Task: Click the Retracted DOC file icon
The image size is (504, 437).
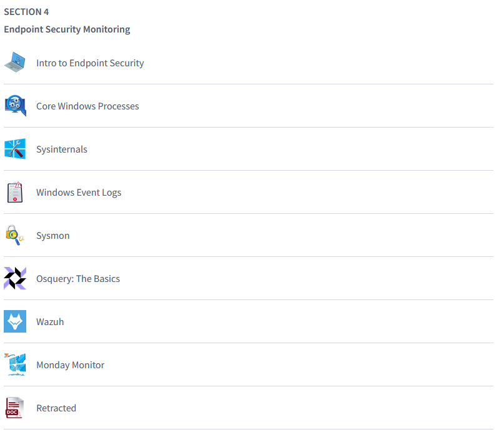Action: click(15, 408)
